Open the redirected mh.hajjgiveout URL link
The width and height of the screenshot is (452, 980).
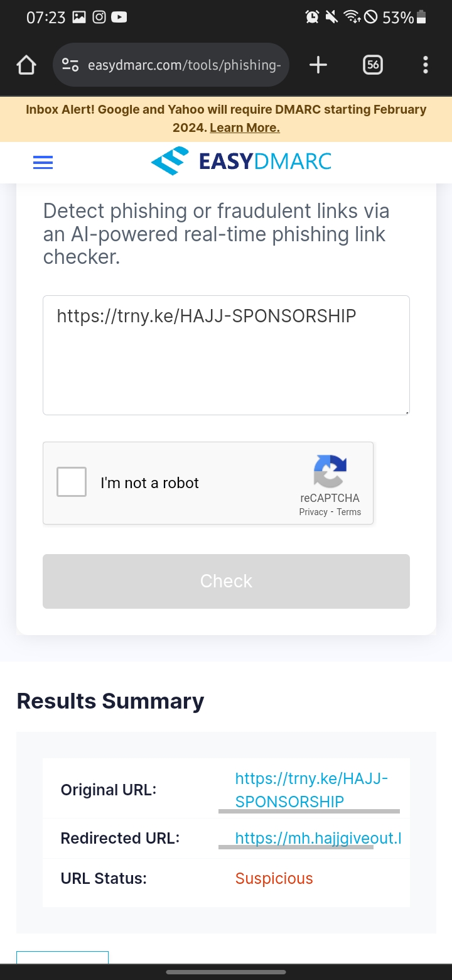(318, 838)
